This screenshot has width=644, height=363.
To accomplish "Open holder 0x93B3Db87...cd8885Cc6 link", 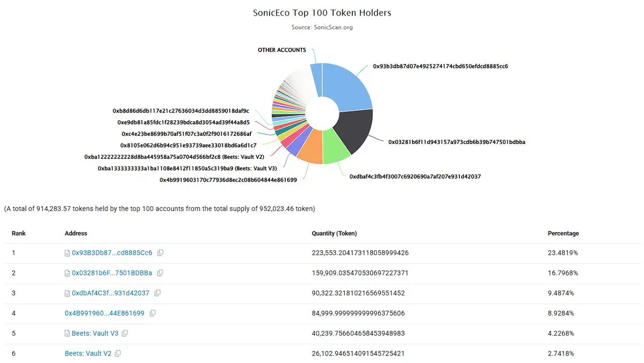I will click(x=112, y=253).
